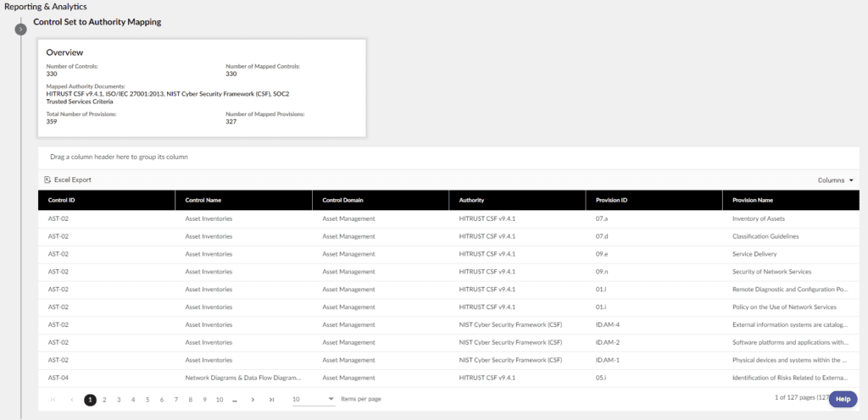Click the ID.AM-4 provision row
The width and height of the screenshot is (868, 420).
[608, 324]
